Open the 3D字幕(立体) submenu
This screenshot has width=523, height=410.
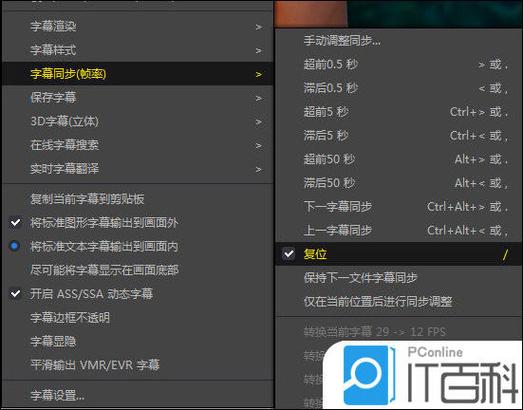[137, 121]
